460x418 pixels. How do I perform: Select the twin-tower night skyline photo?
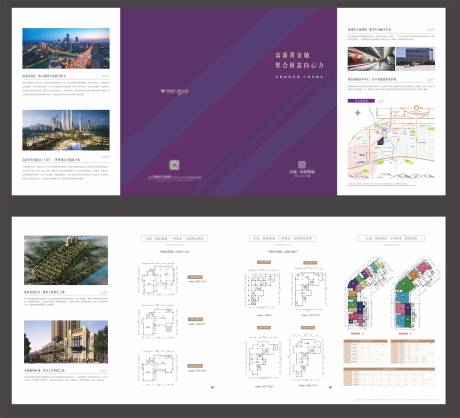(66, 130)
